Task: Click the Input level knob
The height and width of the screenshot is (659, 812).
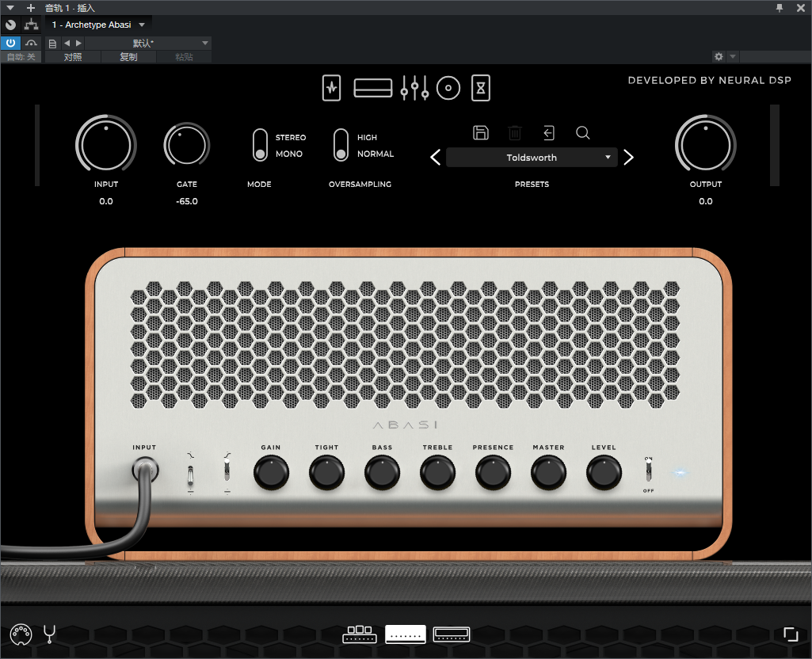Action: (x=106, y=145)
